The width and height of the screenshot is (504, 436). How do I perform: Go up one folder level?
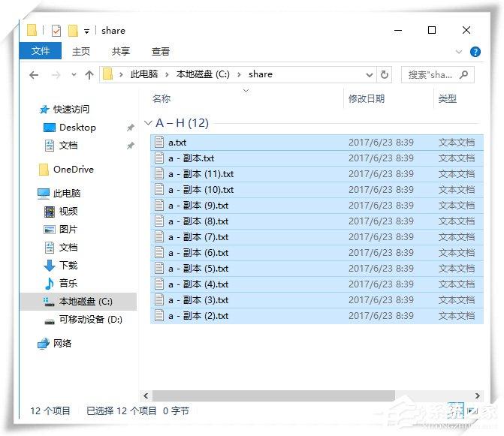coord(89,75)
